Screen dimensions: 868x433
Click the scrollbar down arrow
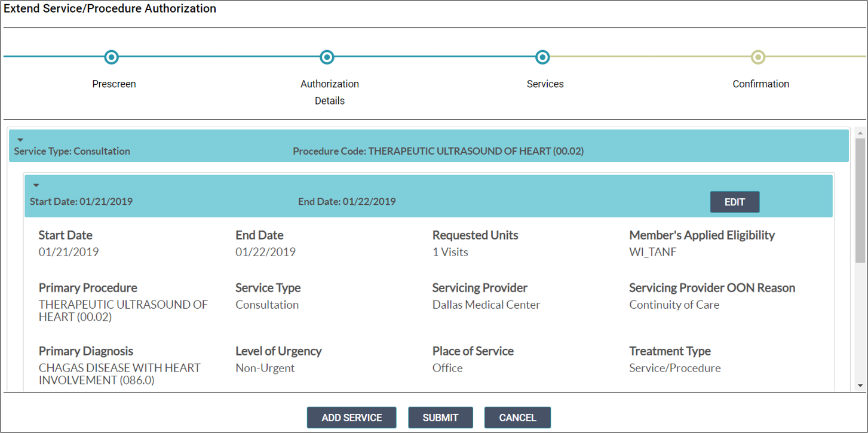(x=860, y=386)
